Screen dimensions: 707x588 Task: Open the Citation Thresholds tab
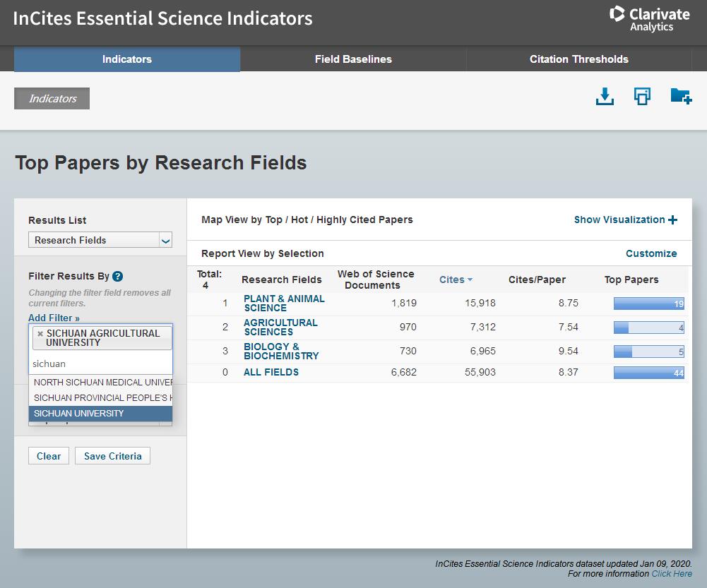(x=578, y=59)
